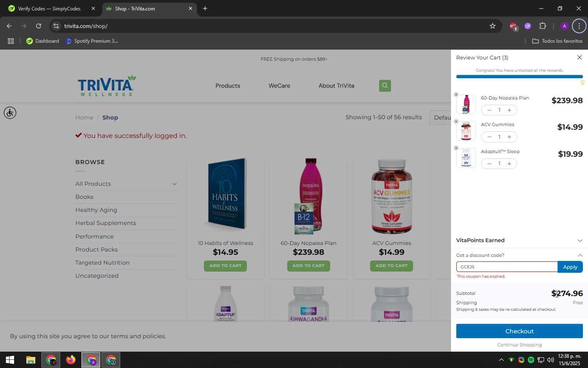Decrease quantity of 60-Day Nopalea Plan
The image size is (588, 368).
[489, 110]
